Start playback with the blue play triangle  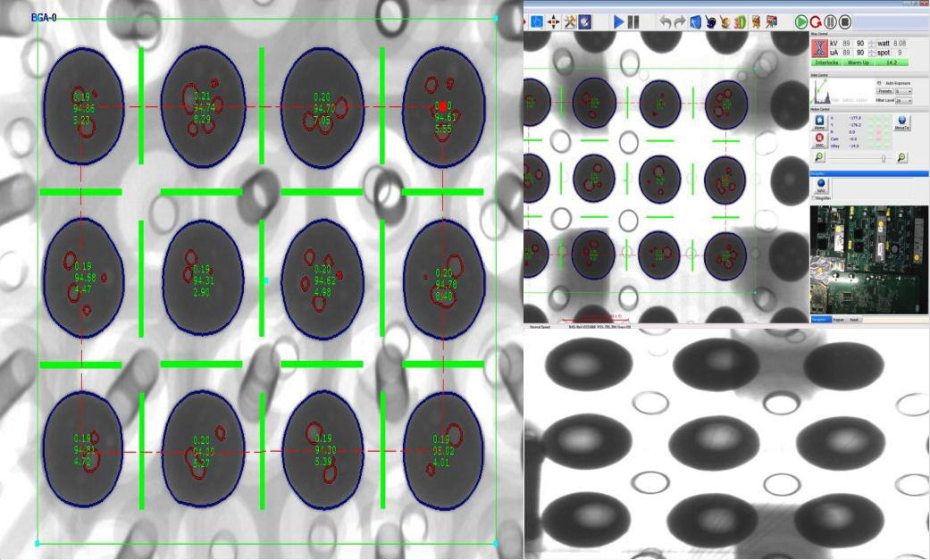(x=618, y=22)
